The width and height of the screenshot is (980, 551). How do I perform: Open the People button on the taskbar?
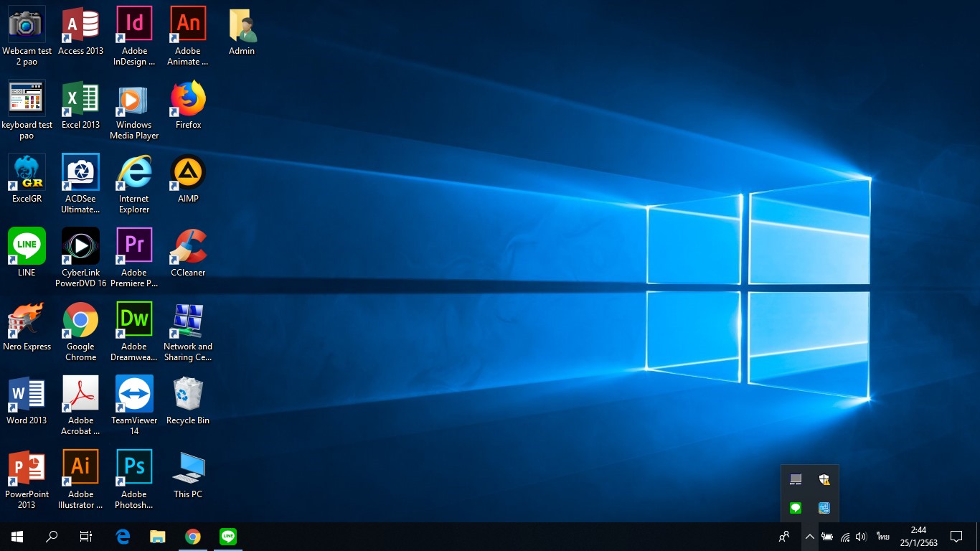[785, 537]
